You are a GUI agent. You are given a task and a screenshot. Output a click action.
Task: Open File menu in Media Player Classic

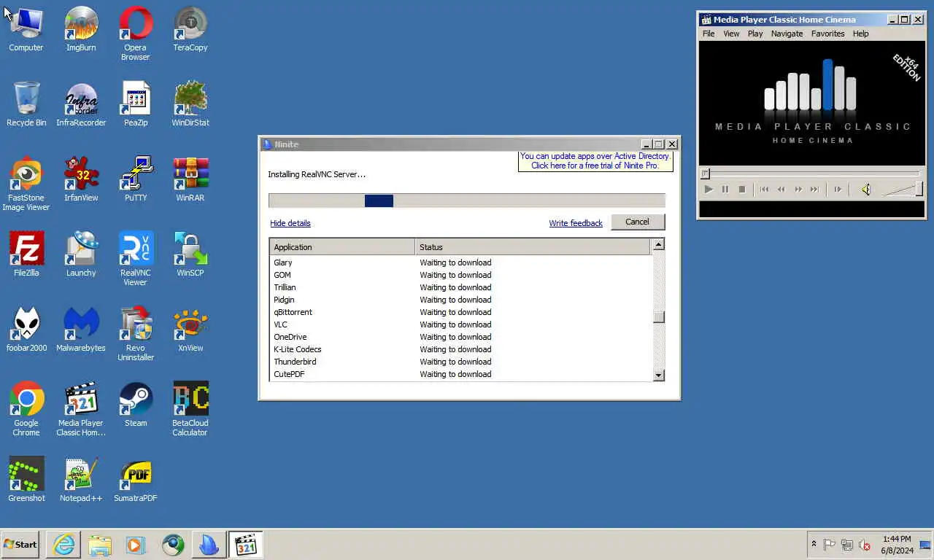pyautogui.click(x=709, y=34)
